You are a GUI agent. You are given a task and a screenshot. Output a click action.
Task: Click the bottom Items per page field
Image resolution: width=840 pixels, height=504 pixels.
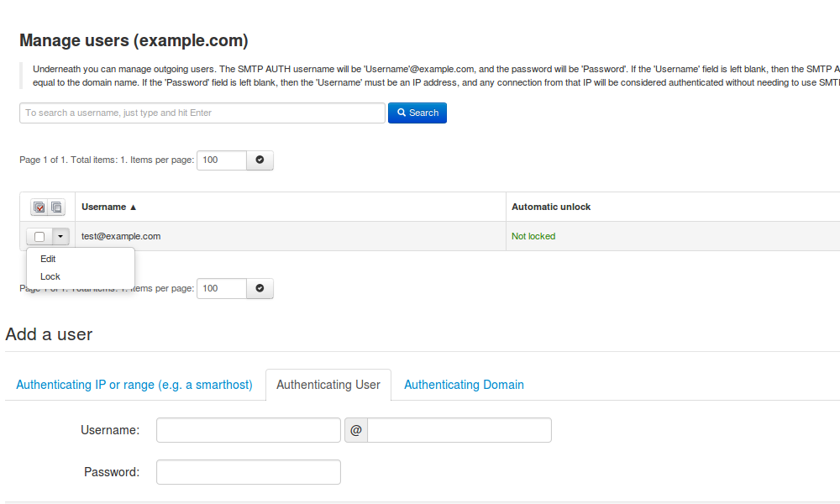[x=221, y=289]
